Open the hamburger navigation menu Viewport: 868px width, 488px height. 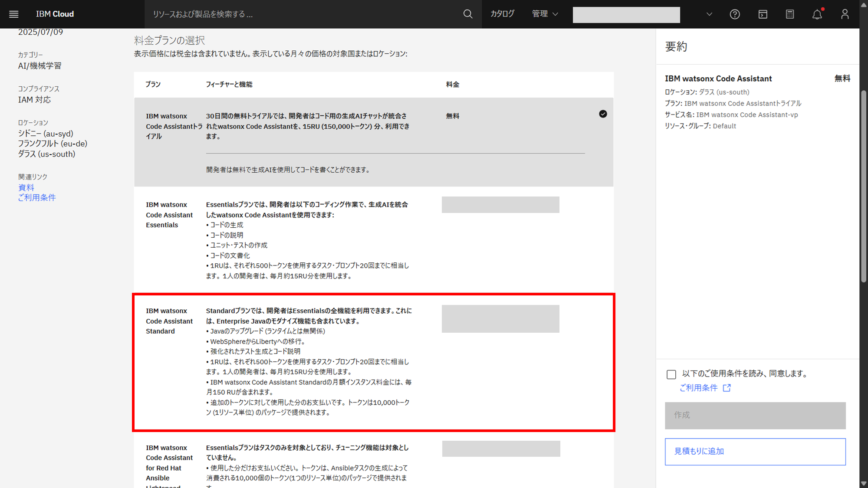click(14, 14)
